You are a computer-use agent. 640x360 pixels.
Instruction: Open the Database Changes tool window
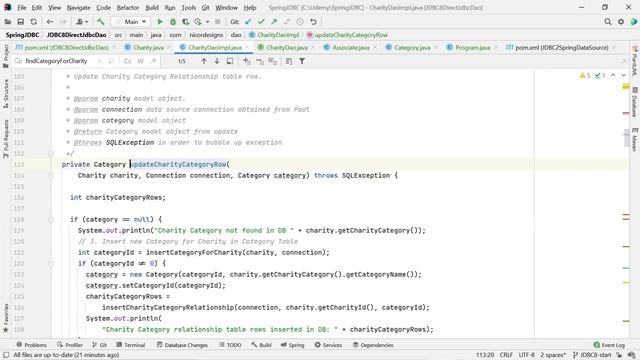pyautogui.click(x=182, y=345)
